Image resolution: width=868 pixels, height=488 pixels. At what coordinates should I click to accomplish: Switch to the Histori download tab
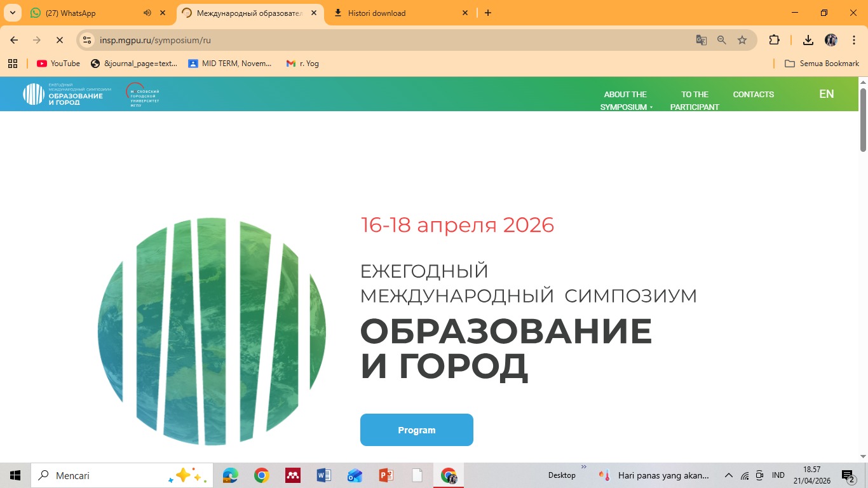pyautogui.click(x=377, y=13)
